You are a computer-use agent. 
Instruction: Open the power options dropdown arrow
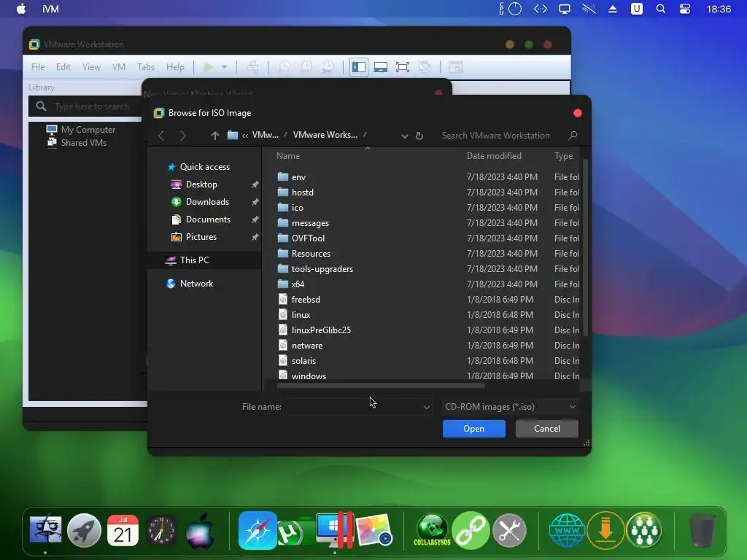click(224, 68)
